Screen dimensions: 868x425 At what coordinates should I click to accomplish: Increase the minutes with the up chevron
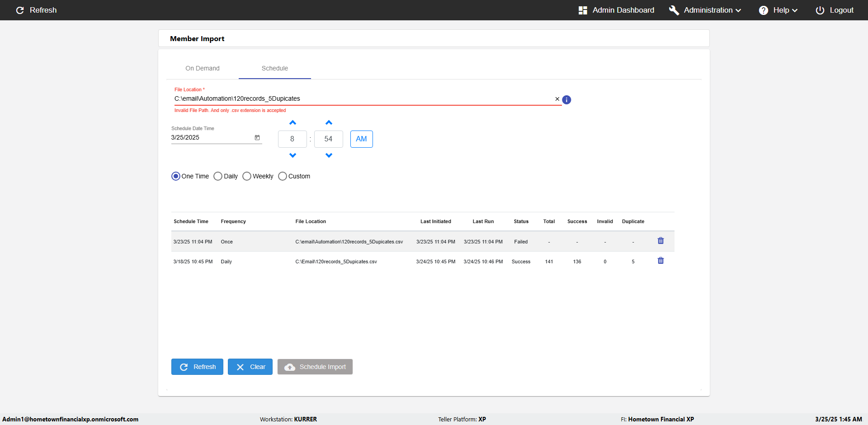329,122
